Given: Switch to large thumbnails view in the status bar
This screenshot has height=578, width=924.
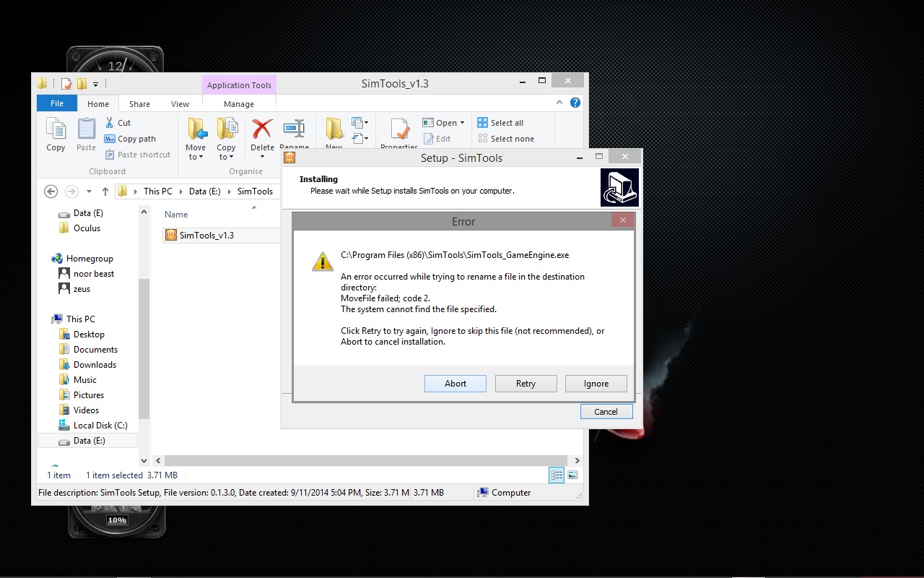Looking at the screenshot, I should tap(572, 475).
